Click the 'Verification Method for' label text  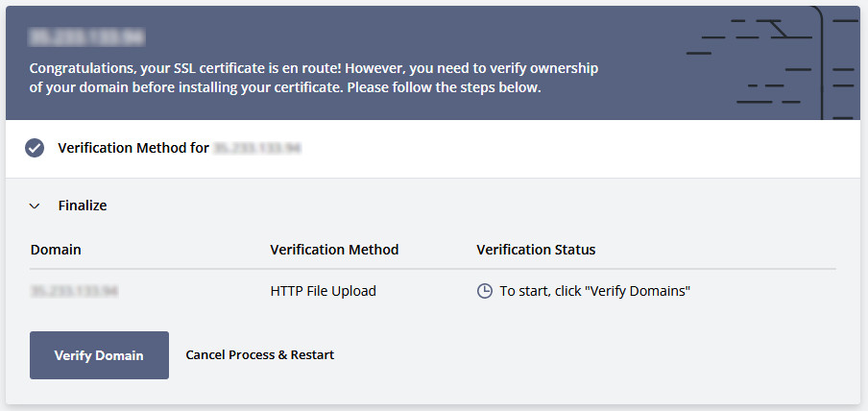133,148
